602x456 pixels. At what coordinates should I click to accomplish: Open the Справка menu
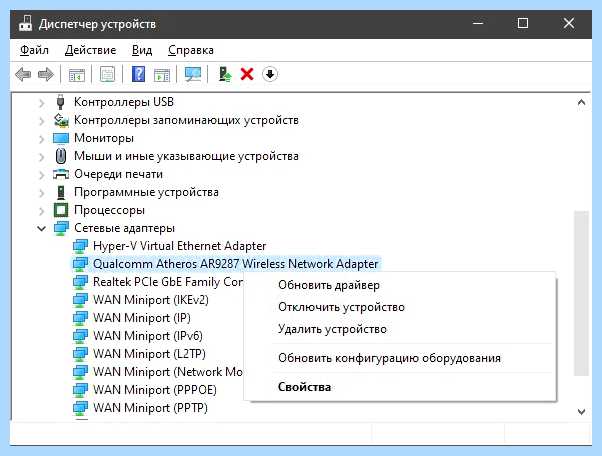(x=191, y=50)
